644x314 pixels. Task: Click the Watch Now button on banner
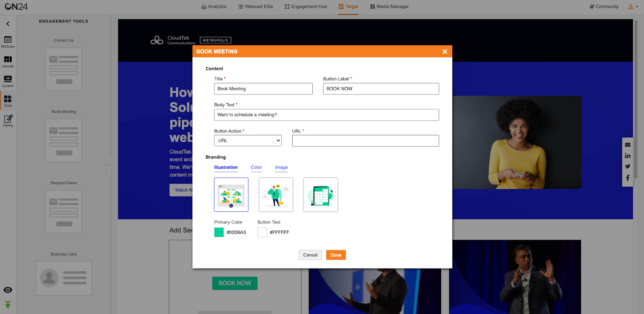pyautogui.click(x=182, y=190)
